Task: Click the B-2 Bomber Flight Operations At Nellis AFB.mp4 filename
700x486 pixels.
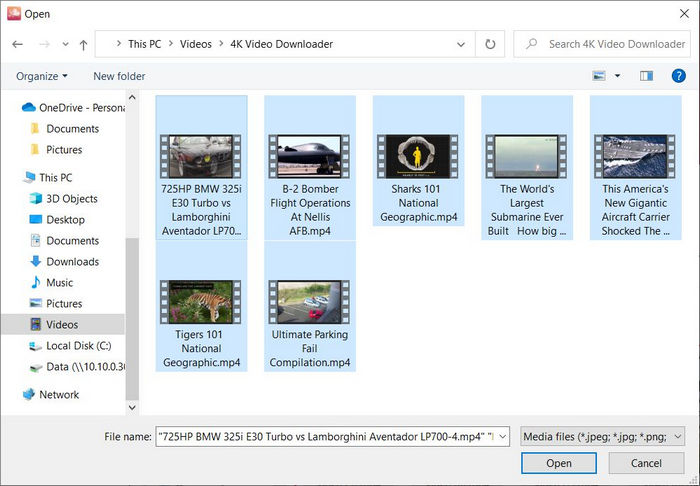Action: (x=310, y=210)
